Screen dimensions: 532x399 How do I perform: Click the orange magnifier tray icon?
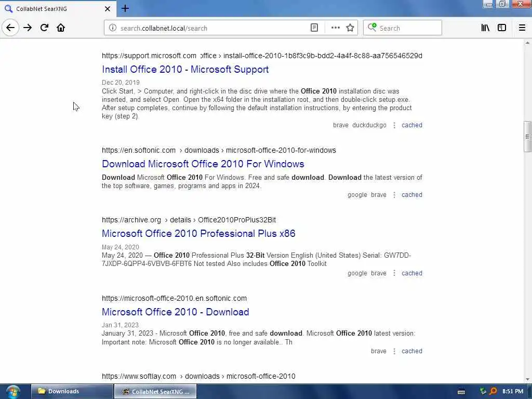point(494,391)
